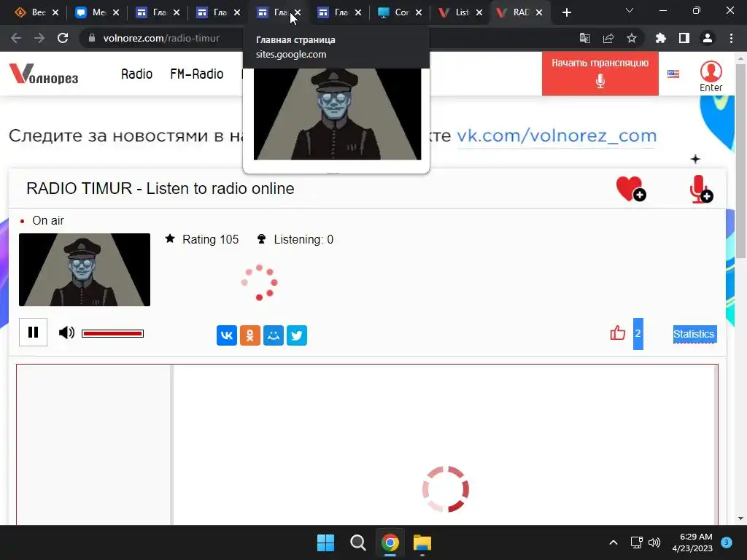Go to Volnorez logo homepage

(44, 74)
